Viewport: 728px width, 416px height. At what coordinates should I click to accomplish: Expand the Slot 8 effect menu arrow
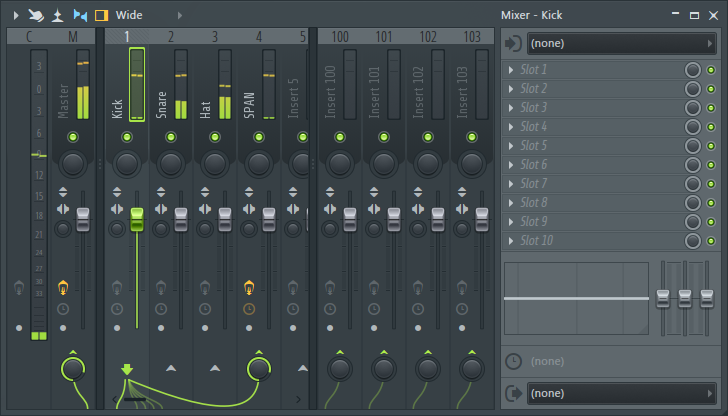[511, 203]
